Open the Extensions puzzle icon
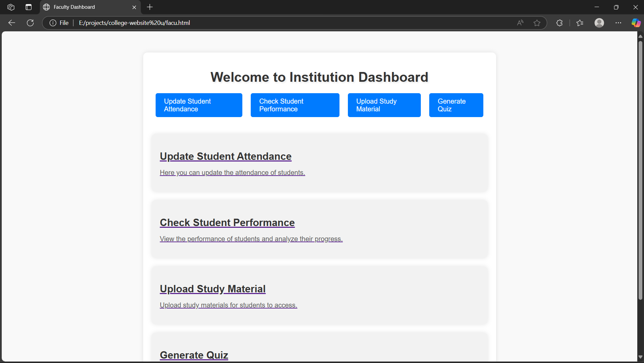The width and height of the screenshot is (644, 363). (559, 23)
